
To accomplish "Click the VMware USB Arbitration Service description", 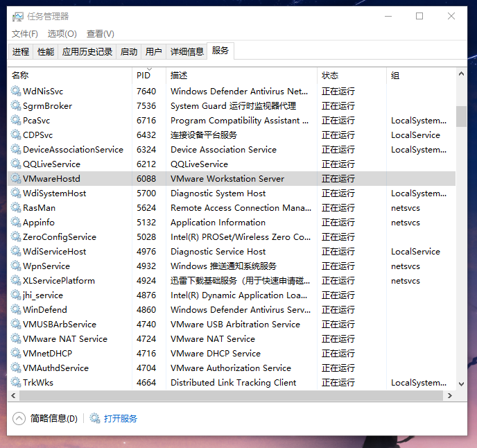I will click(235, 324).
